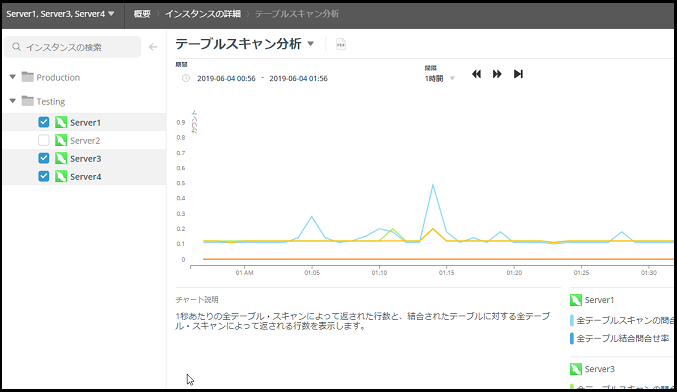The width and height of the screenshot is (677, 392).
Task: Click the 0.5 y-axis value
Action: point(180,183)
